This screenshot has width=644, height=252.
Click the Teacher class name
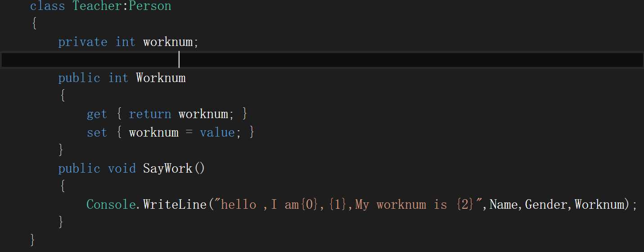pyautogui.click(x=97, y=6)
